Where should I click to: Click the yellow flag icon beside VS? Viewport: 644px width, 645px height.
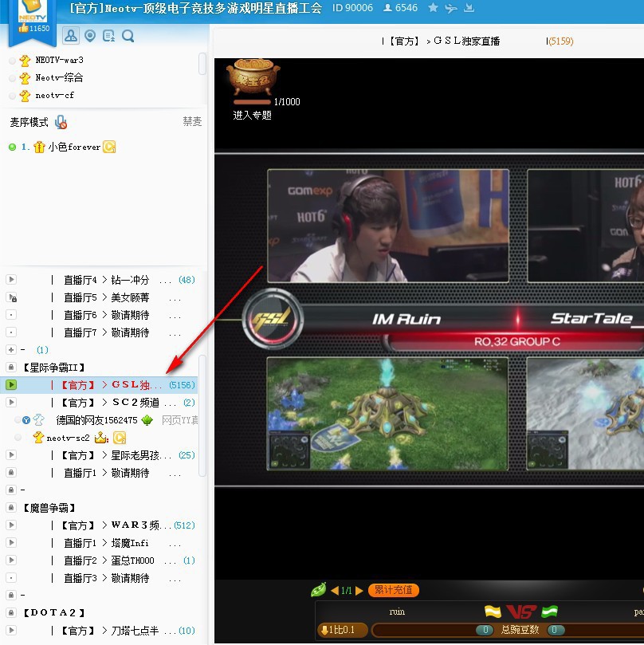coord(493,612)
